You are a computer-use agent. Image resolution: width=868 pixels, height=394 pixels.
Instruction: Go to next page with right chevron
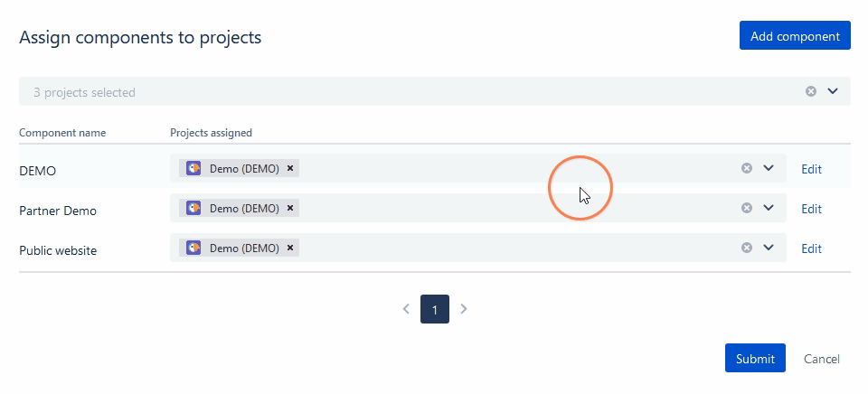(464, 309)
